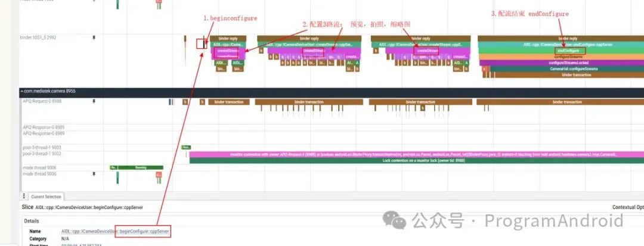Click the Slice title AIDL beginConfigure text

[89, 207]
